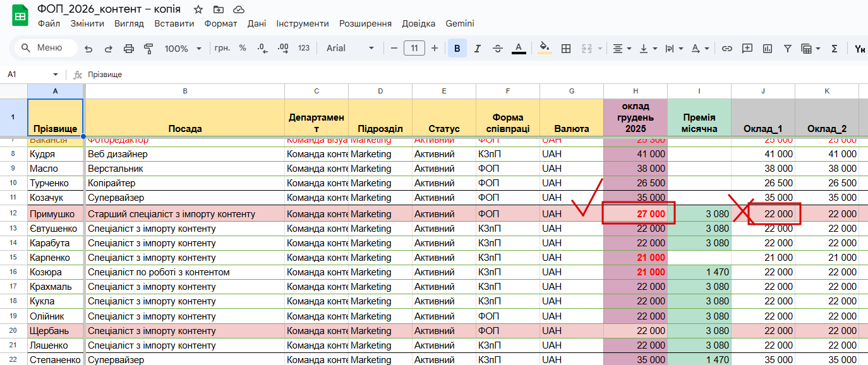Activate the Paint format roller
Viewport: 868px width, 365px height.
149,49
